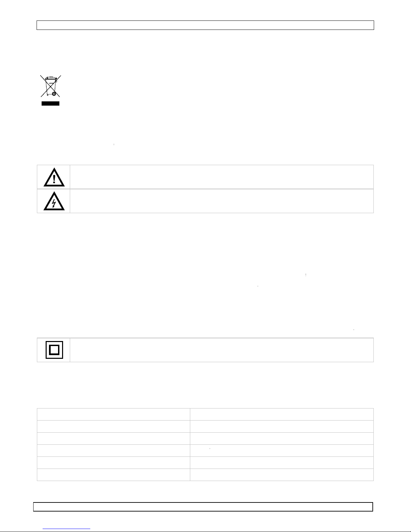Click the thick-bordered footer box near page bottom
This screenshot has height=532, width=411.
tap(203, 507)
